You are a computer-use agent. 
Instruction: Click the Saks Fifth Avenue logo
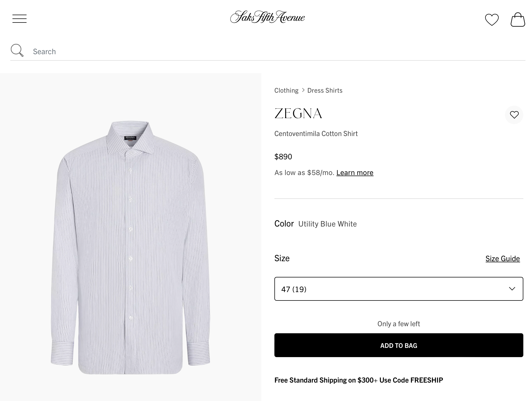pos(266,17)
